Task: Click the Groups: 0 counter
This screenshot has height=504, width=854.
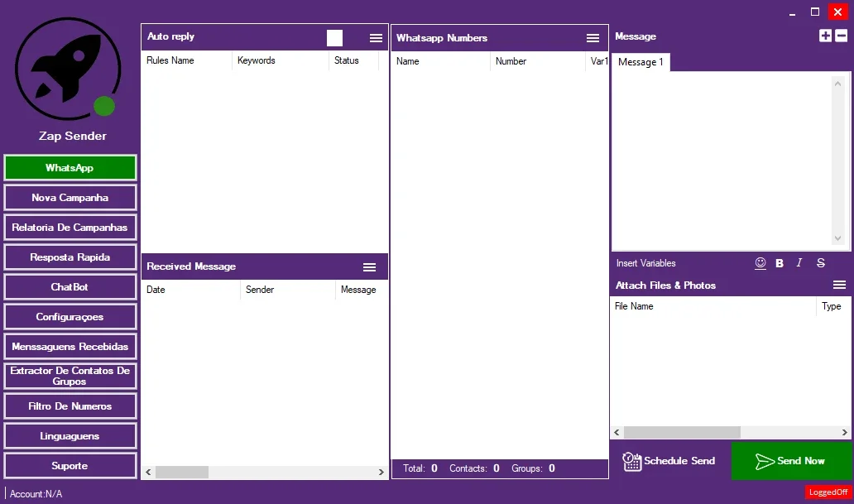Action: (533, 468)
